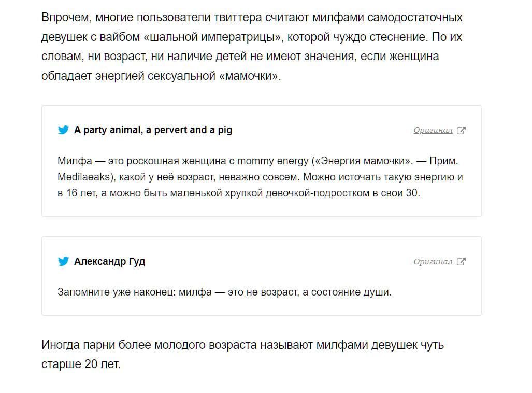Click the tweet text 'Запомните уже наконец'

click(x=225, y=292)
